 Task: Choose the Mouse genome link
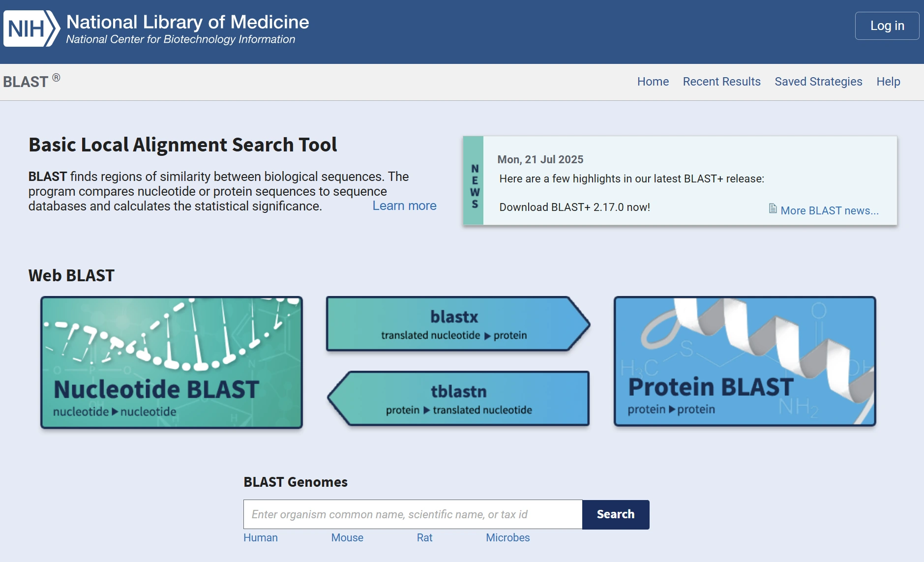click(347, 538)
